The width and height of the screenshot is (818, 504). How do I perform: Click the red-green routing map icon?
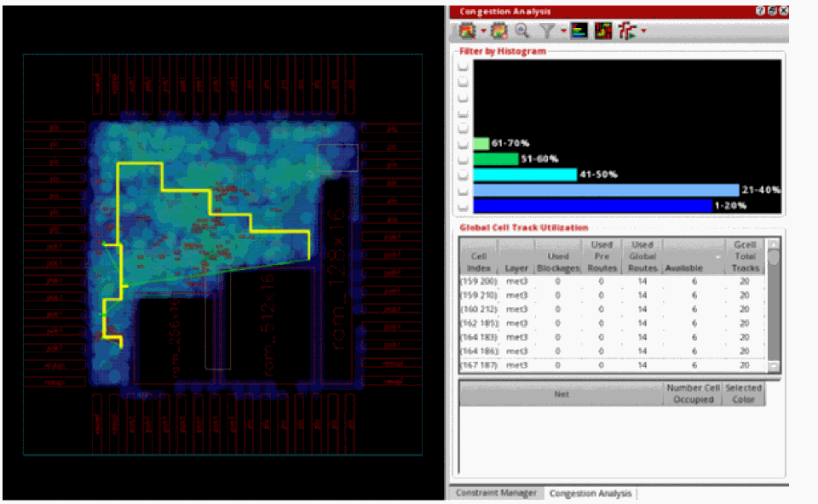pyautogui.click(x=604, y=31)
